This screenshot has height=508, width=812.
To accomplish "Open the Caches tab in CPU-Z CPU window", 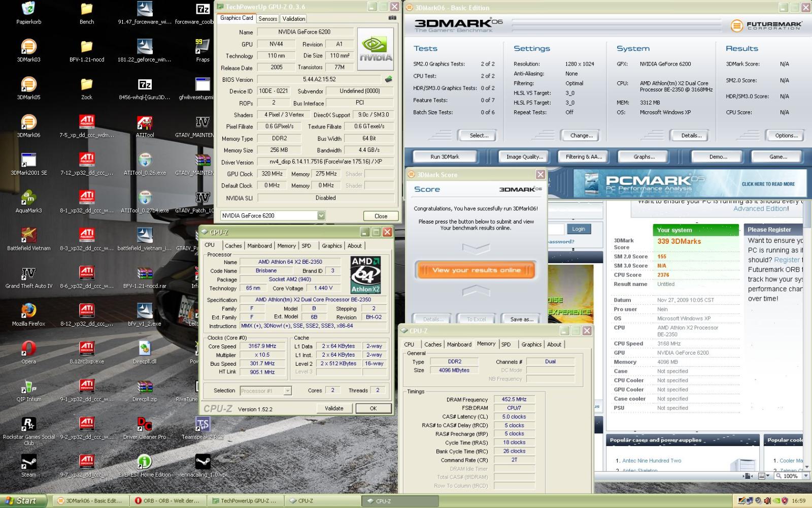I will [233, 245].
